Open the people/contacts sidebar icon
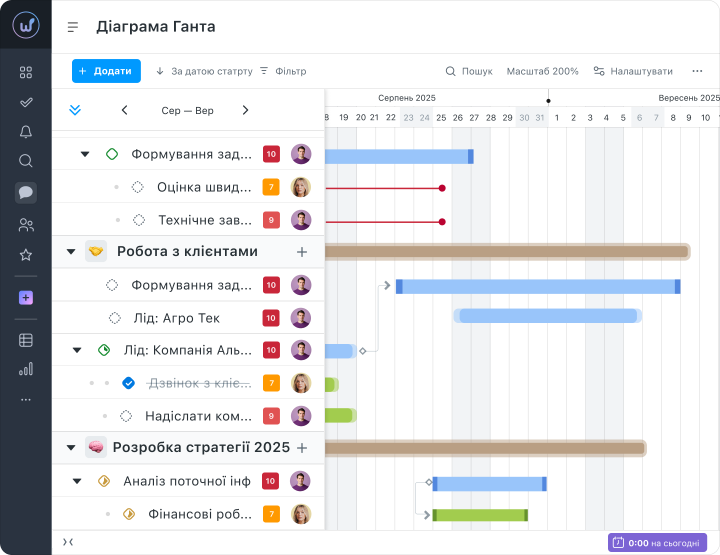This screenshot has height=555, width=720. point(26,225)
